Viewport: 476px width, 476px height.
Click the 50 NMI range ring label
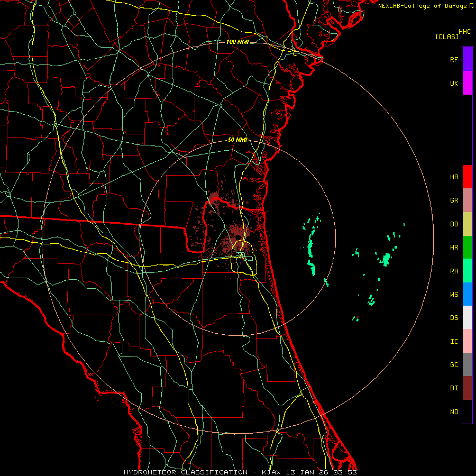(237, 140)
